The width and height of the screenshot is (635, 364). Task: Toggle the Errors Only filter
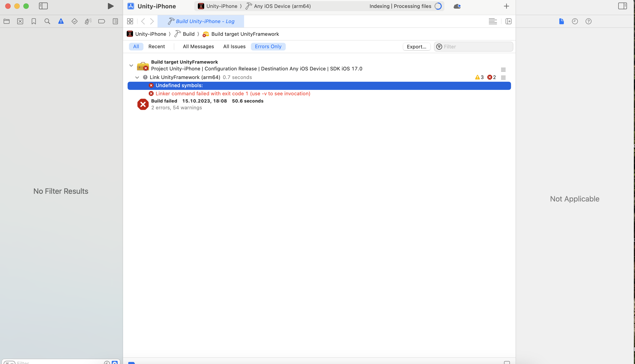[x=268, y=46]
